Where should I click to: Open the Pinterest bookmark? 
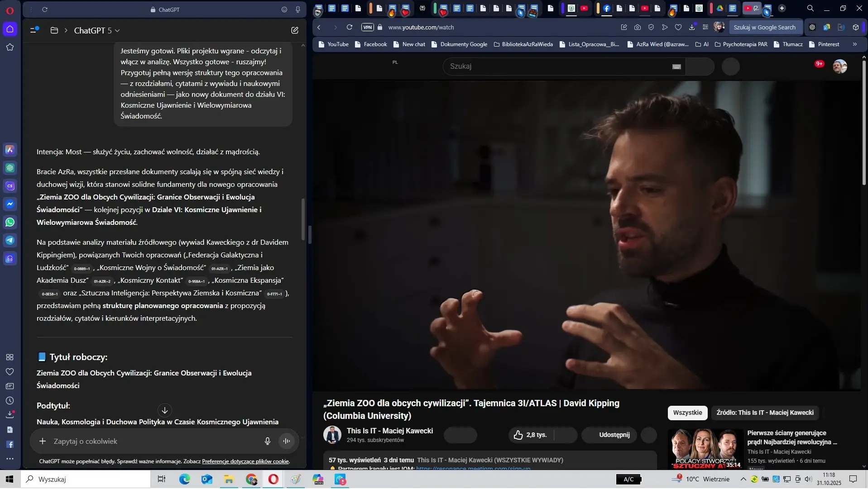[x=828, y=44]
